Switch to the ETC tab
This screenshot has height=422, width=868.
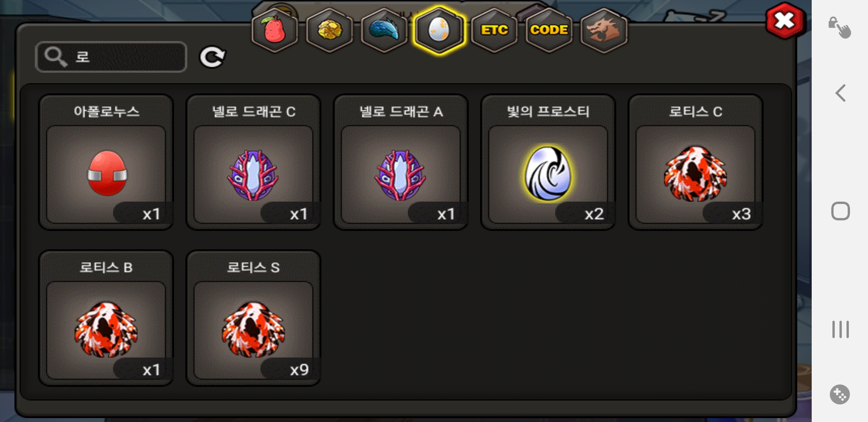coord(494,30)
